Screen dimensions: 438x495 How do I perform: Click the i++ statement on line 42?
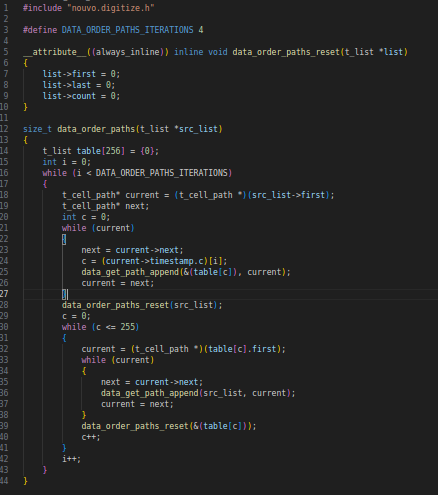[71, 459]
